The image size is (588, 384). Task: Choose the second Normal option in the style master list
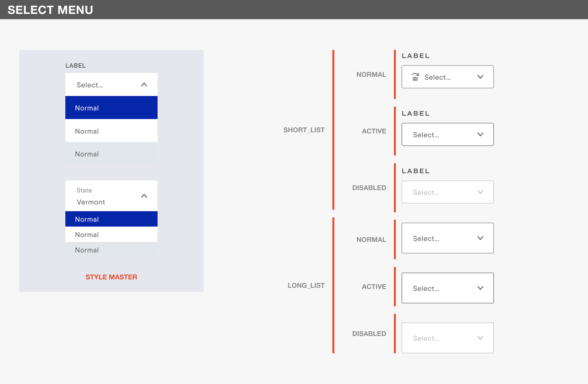pos(111,131)
